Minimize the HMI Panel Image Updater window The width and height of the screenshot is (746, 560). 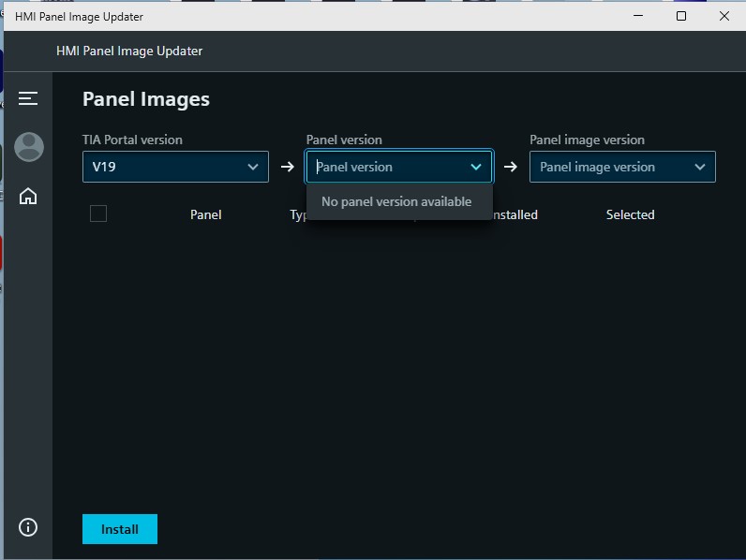638,16
